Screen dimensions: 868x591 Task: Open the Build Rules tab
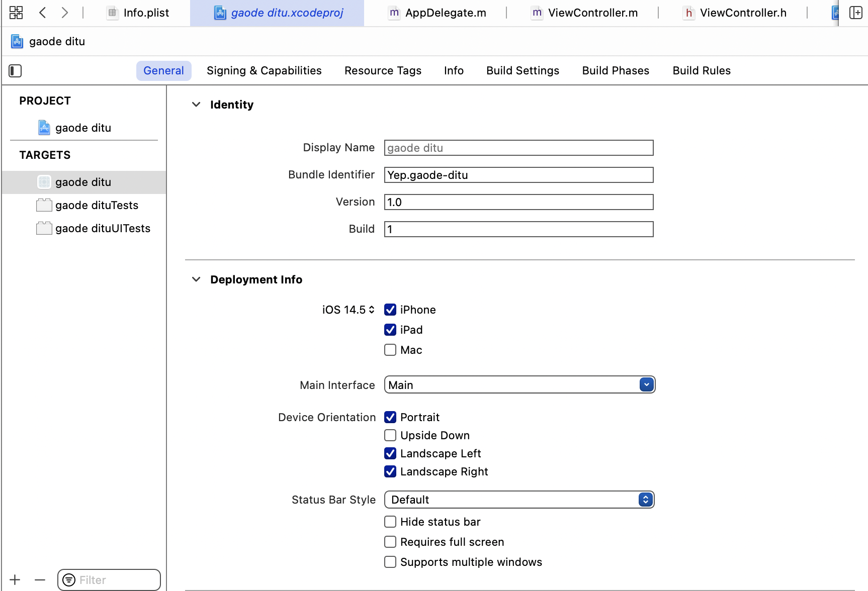702,71
